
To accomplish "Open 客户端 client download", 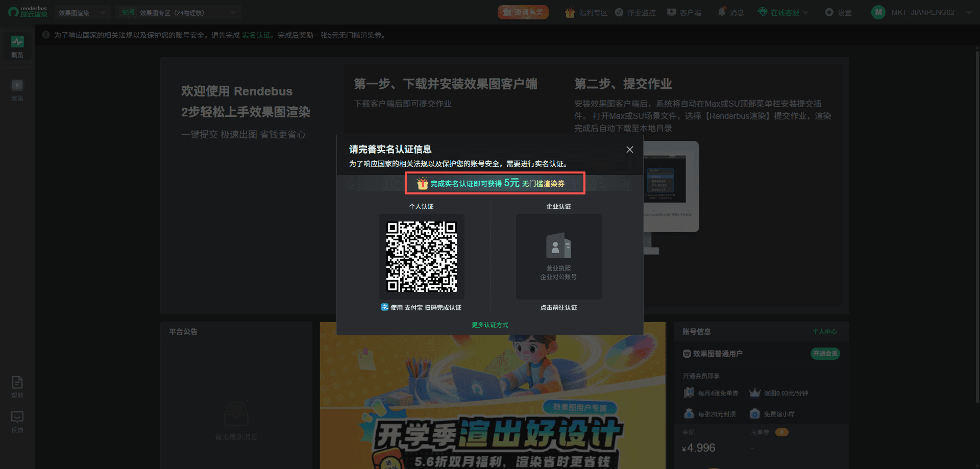I will pos(684,12).
